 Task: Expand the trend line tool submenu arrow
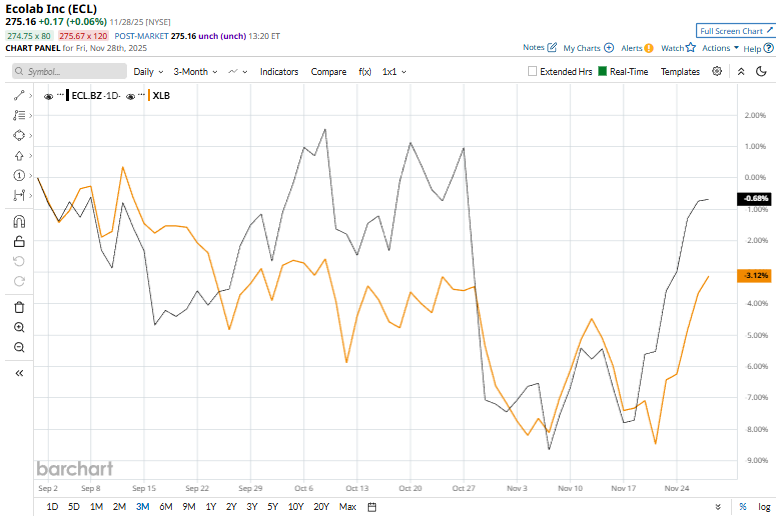tap(31, 95)
